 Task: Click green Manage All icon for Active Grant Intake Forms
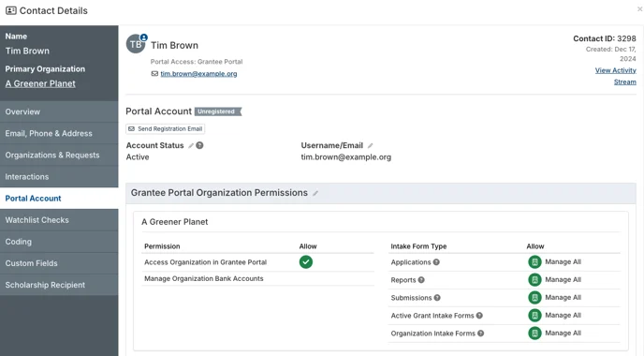point(534,316)
